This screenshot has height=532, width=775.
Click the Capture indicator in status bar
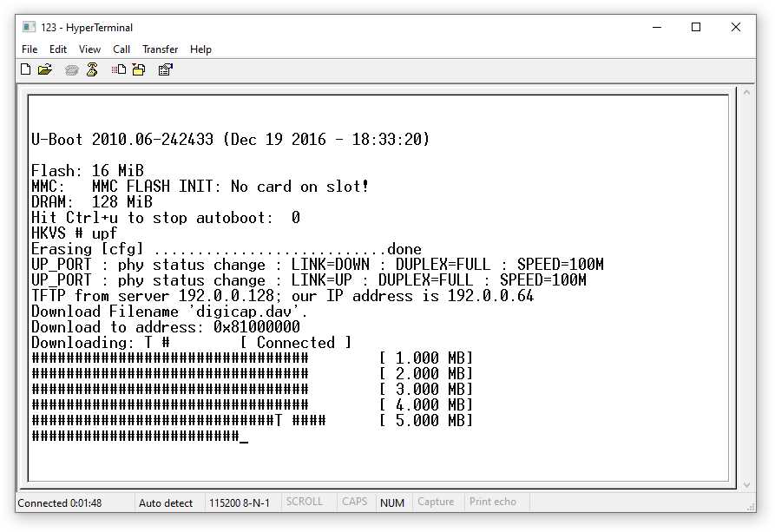436,502
